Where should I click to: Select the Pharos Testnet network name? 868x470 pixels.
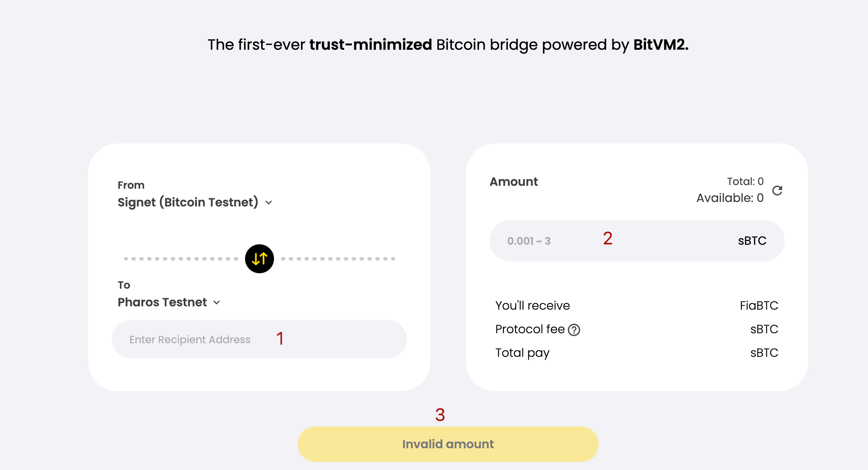click(x=162, y=302)
